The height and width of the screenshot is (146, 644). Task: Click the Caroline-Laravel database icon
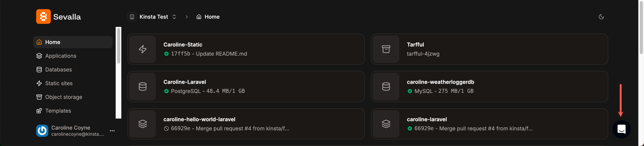point(142,86)
